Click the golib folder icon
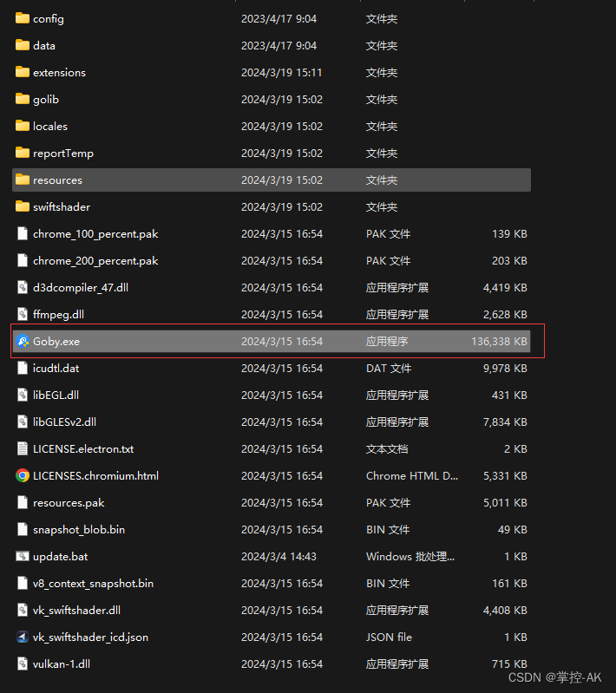The height and width of the screenshot is (693, 616). point(22,99)
